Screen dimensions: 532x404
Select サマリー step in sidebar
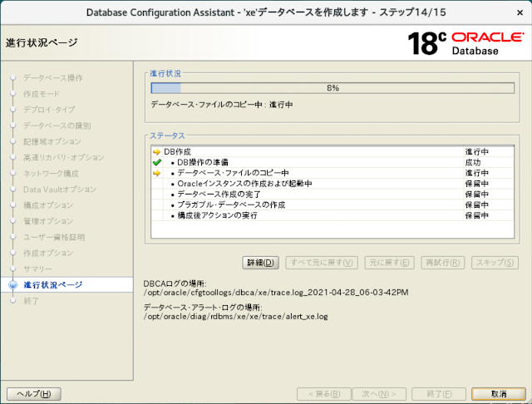[37, 269]
